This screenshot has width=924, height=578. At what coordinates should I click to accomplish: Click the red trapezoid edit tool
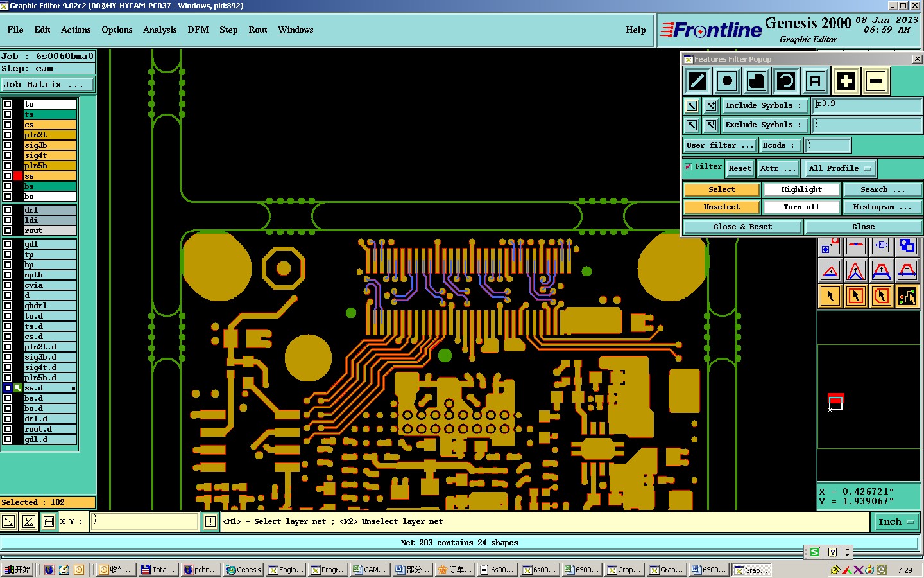882,270
